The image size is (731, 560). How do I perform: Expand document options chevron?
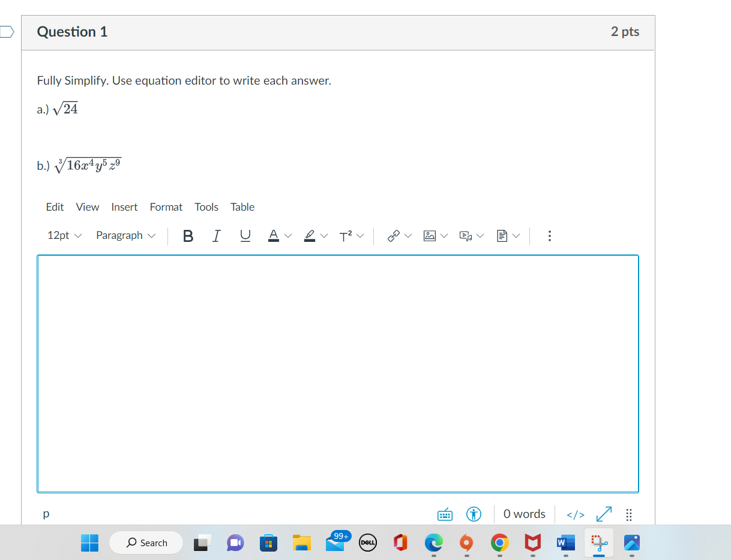click(x=516, y=236)
